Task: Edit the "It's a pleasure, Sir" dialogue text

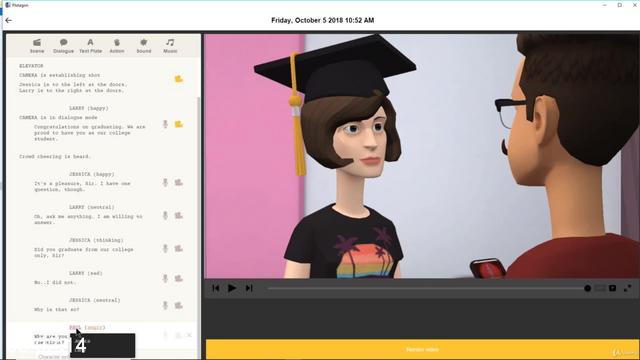Action: [x=82, y=187]
